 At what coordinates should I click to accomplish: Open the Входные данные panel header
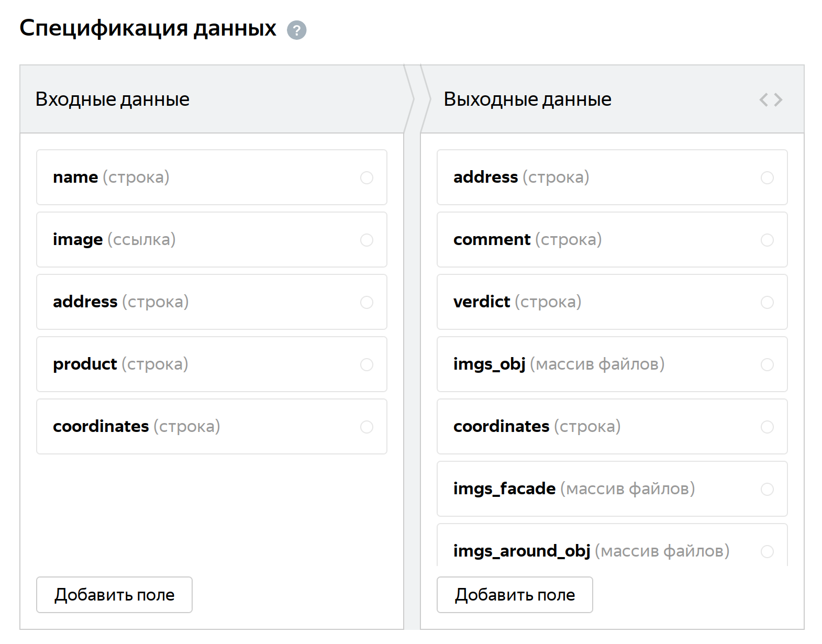(x=112, y=99)
